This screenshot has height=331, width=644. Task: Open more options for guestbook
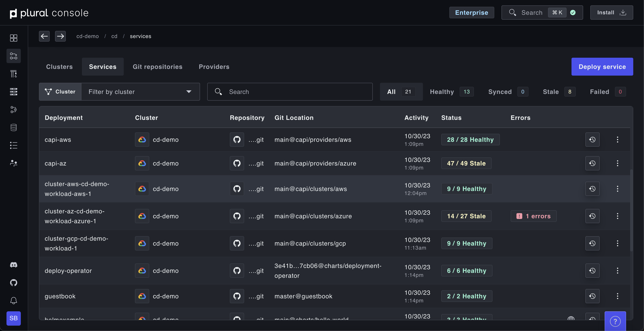click(x=618, y=296)
